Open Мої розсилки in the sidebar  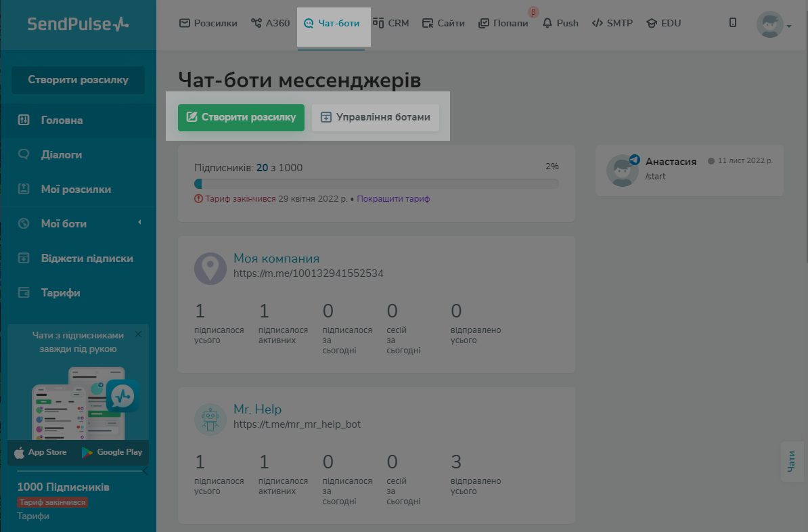78,190
